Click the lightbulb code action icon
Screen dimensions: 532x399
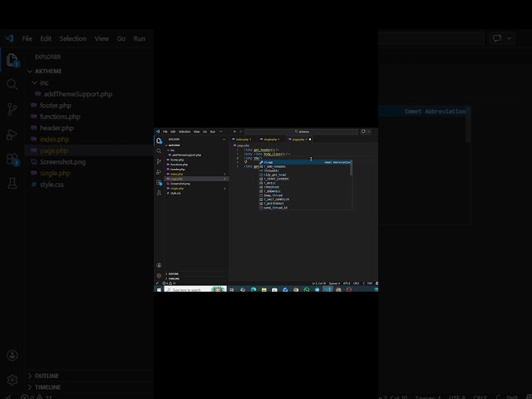(x=246, y=162)
